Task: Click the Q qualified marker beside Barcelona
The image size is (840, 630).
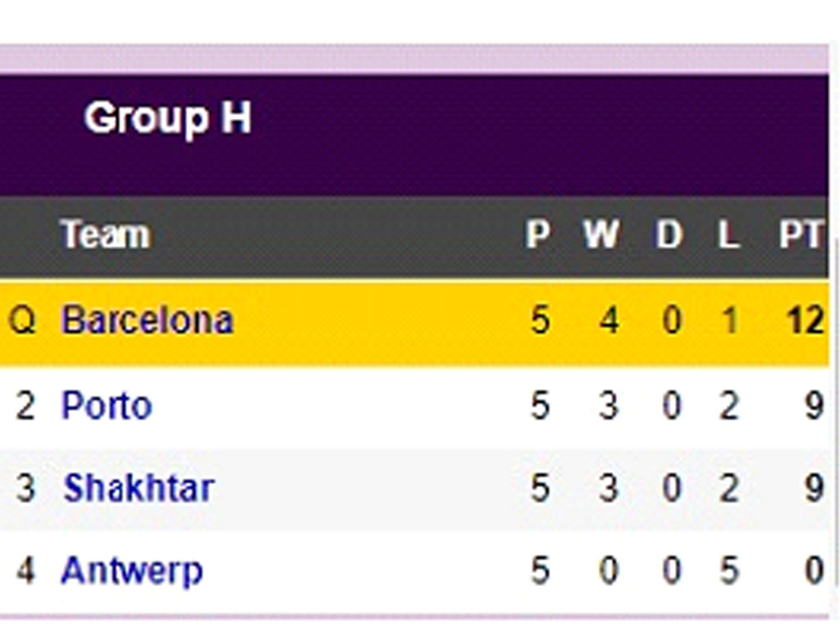Action: pos(22,321)
